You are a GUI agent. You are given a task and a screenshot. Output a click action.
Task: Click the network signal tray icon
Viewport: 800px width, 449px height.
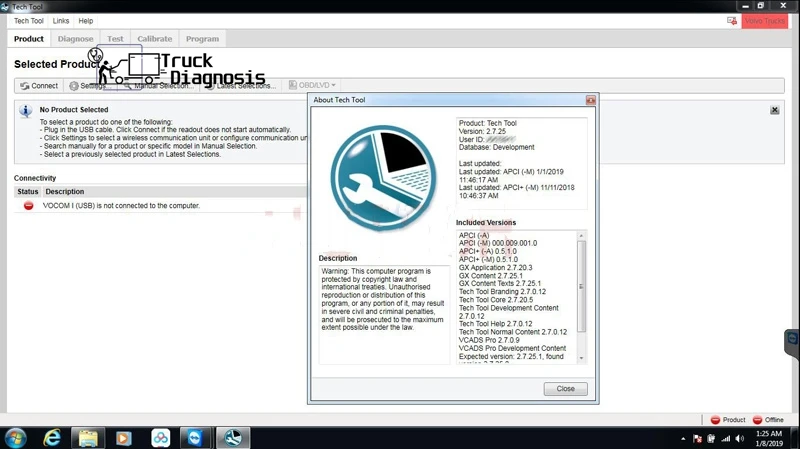coord(726,439)
